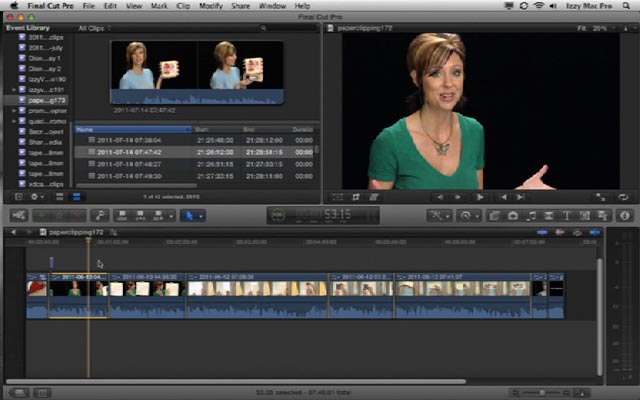This screenshot has width=640, height=400.
Task: Adjust the timeline zoom slider
Action: point(542,393)
